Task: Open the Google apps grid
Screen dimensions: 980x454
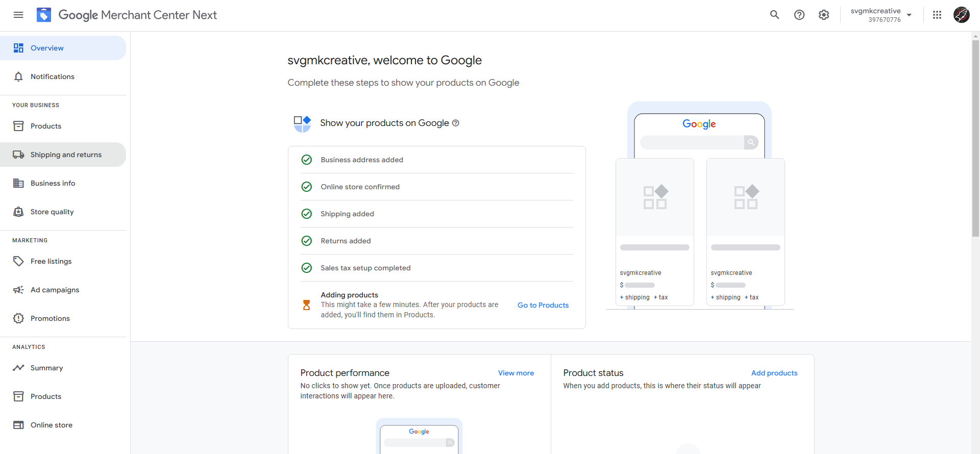Action: (937, 15)
